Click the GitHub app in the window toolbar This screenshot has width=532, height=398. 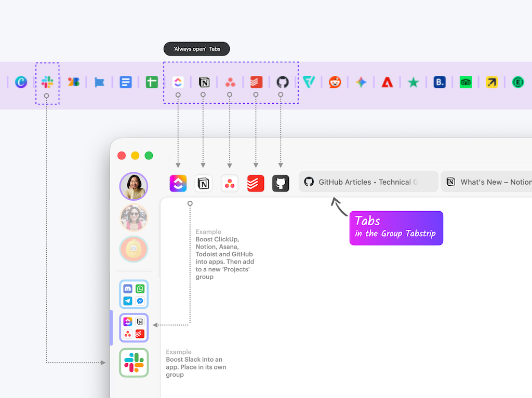[x=281, y=183]
